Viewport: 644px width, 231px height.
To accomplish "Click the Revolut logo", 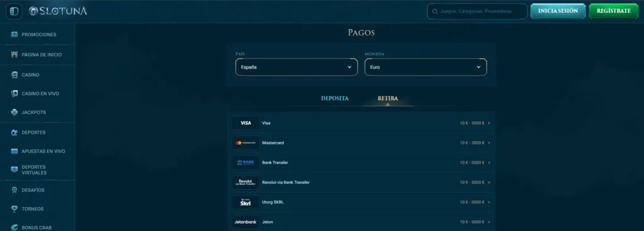I will [246, 182].
